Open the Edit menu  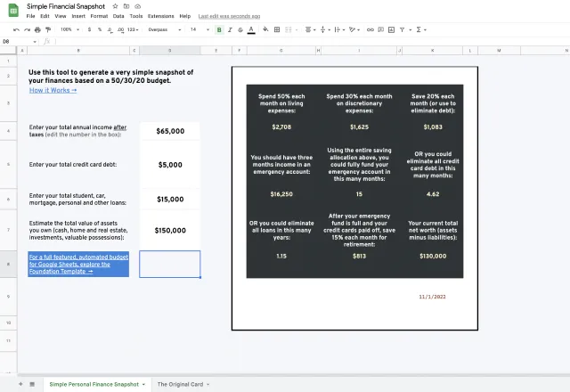pyautogui.click(x=45, y=16)
